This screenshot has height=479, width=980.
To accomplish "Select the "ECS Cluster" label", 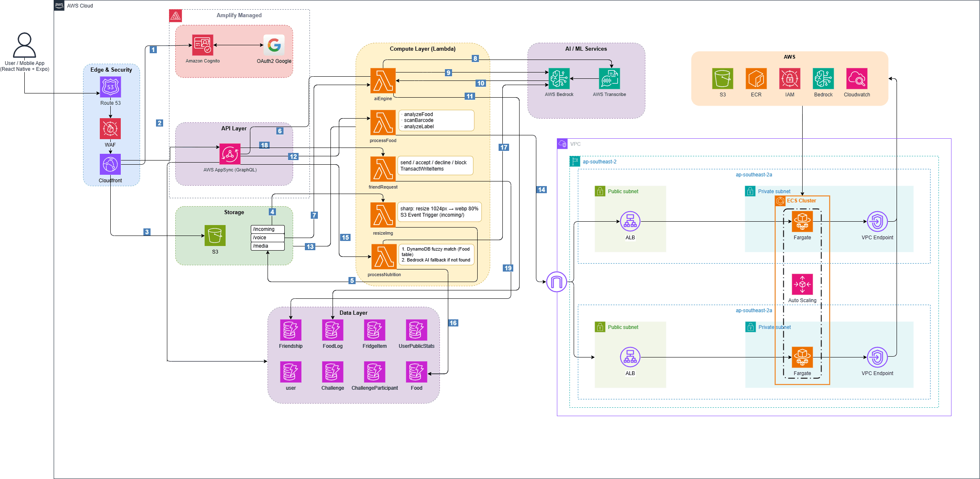I will (x=801, y=201).
